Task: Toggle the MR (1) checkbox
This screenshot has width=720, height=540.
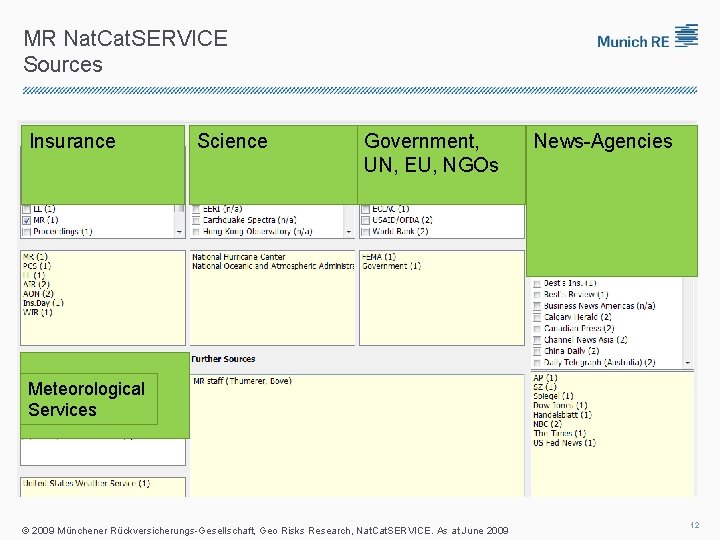Action: tap(26, 220)
